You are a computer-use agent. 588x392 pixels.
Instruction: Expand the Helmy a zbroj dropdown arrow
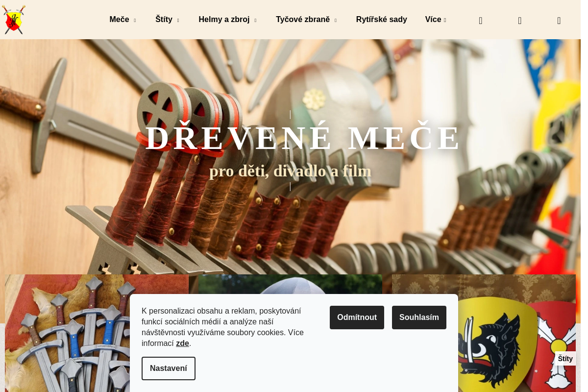255,20
